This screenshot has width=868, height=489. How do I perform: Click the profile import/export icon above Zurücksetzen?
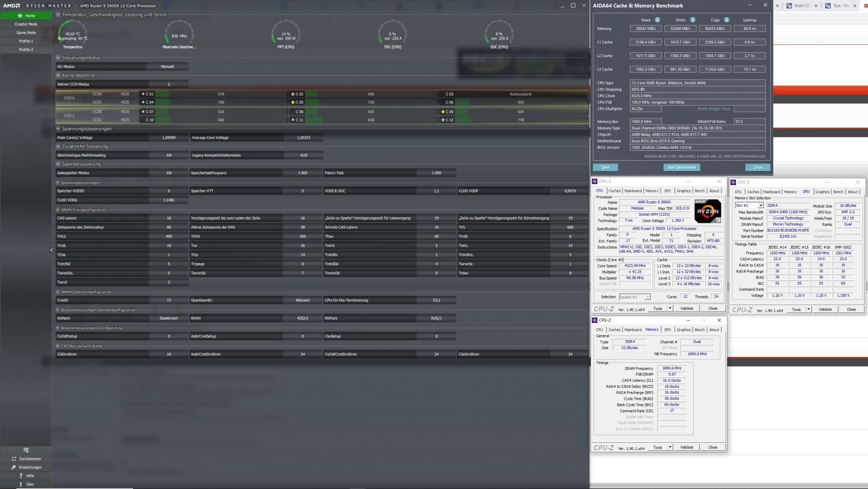(x=26, y=450)
